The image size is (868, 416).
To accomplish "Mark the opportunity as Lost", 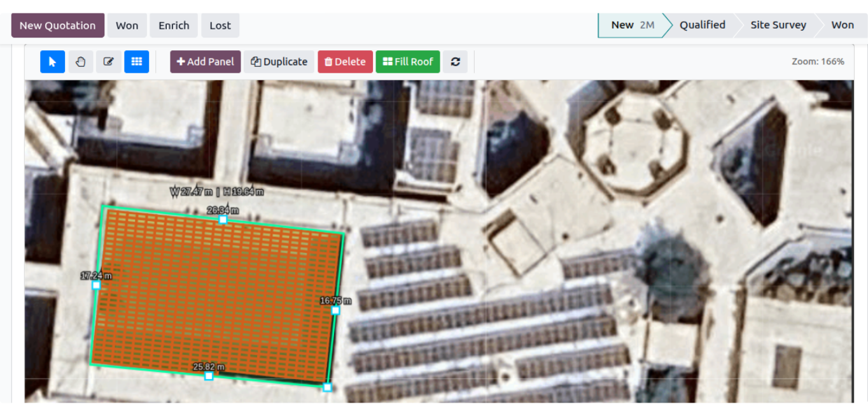I will click(x=220, y=25).
